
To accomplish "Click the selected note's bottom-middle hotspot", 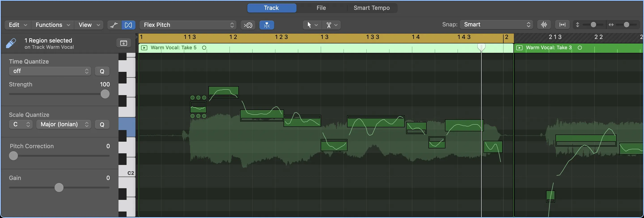I will [x=198, y=116].
